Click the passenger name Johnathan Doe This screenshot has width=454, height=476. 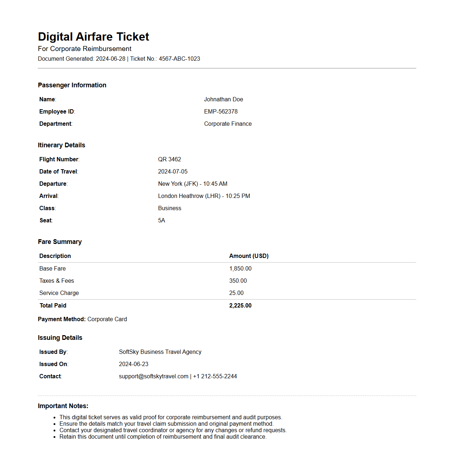click(223, 100)
